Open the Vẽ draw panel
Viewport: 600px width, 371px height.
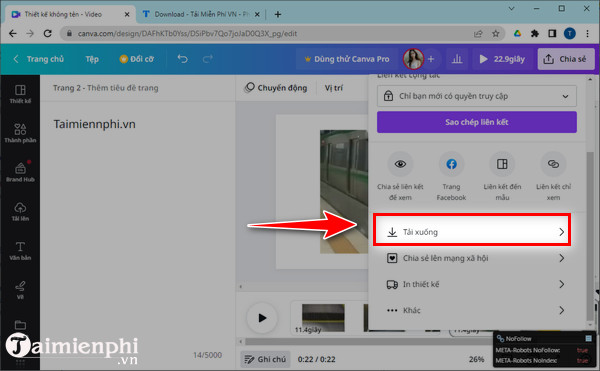pyautogui.click(x=20, y=290)
